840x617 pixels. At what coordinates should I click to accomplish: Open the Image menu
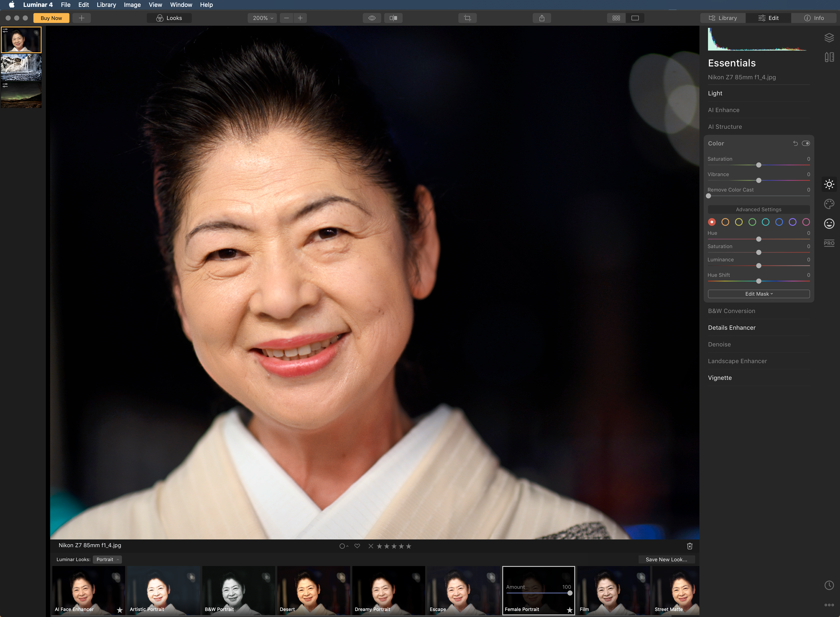132,5
